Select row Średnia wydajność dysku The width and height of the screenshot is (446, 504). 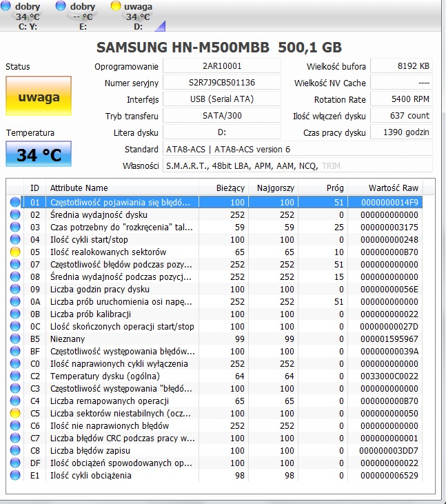[x=214, y=214]
